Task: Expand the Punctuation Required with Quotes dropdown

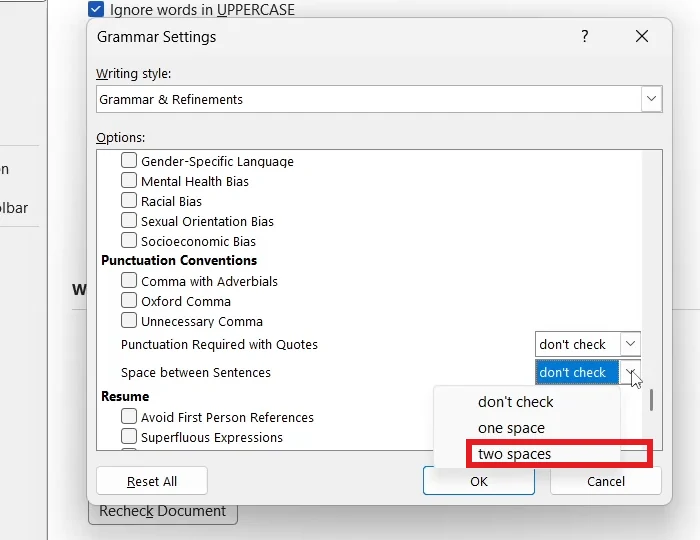Action: pos(630,344)
